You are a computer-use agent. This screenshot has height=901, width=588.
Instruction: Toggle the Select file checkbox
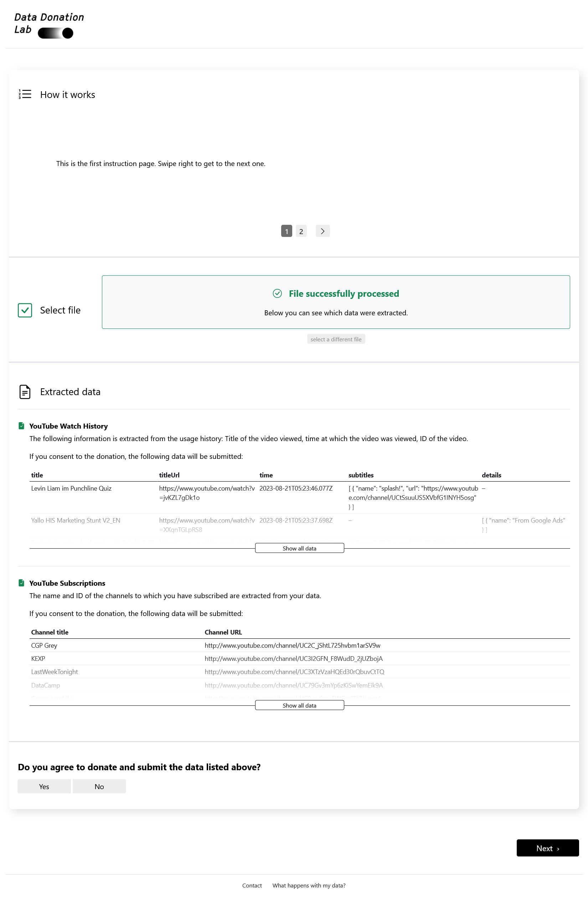pyautogui.click(x=25, y=310)
